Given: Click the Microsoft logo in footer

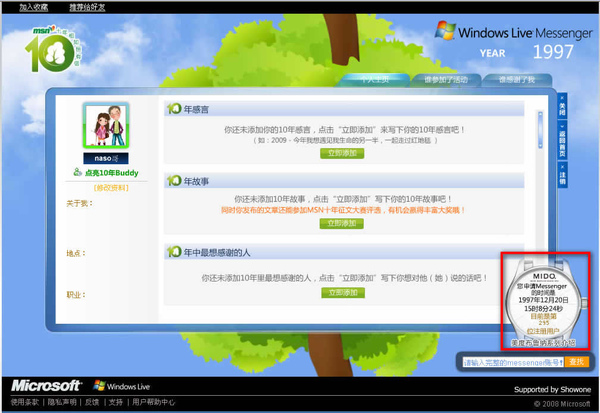Looking at the screenshot, I should click(46, 385).
